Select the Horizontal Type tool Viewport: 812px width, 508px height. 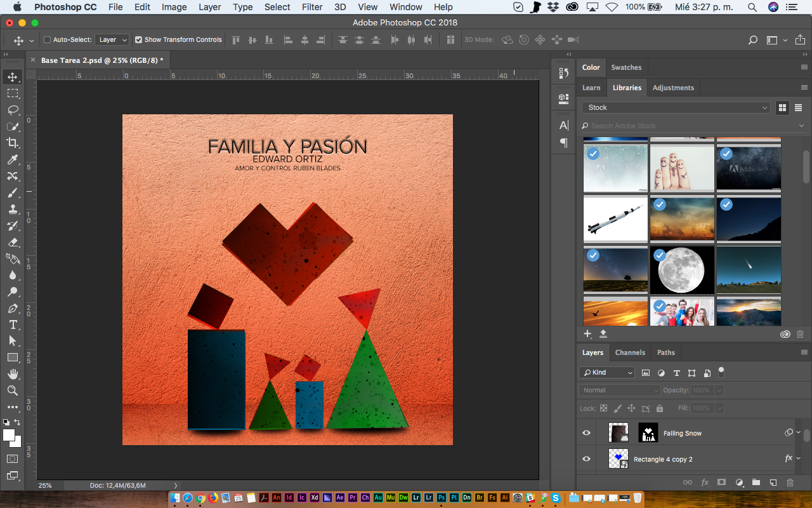[13, 324]
